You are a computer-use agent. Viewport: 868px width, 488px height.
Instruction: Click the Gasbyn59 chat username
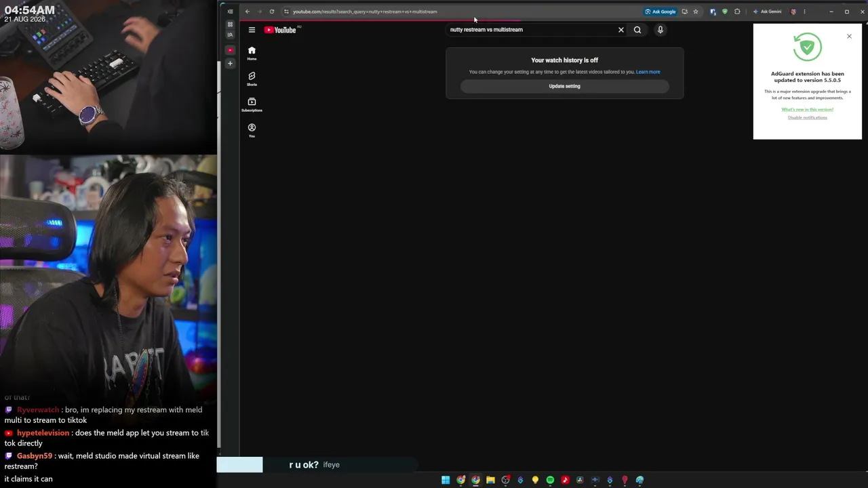pyautogui.click(x=35, y=456)
